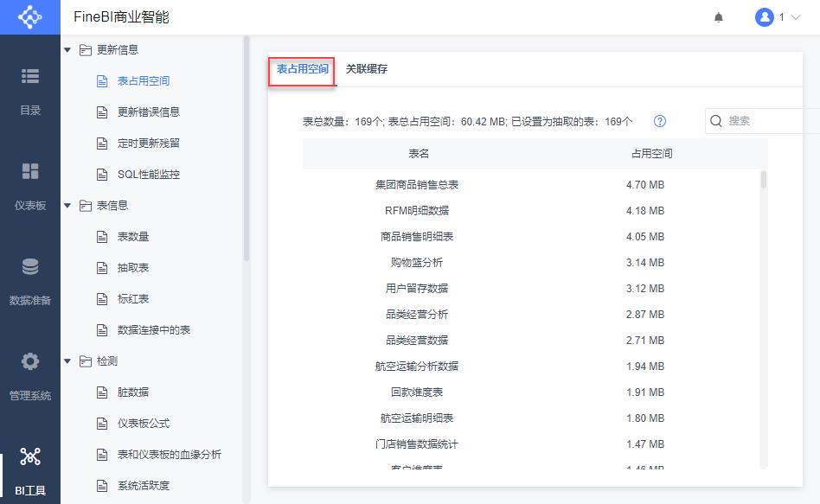This screenshot has height=504, width=820.
Task: Open 定时更新残留 in the tree
Action: coord(149,144)
